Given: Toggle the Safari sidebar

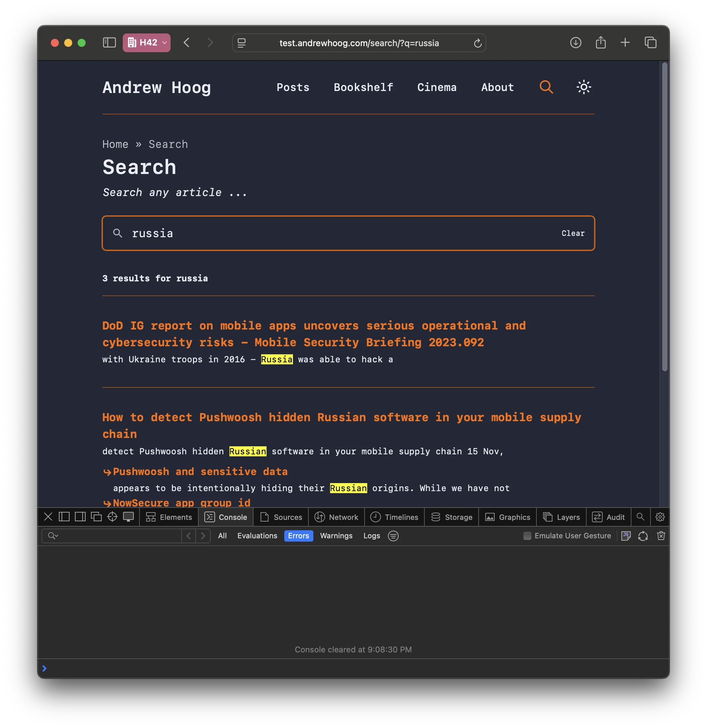Looking at the screenshot, I should (x=109, y=43).
